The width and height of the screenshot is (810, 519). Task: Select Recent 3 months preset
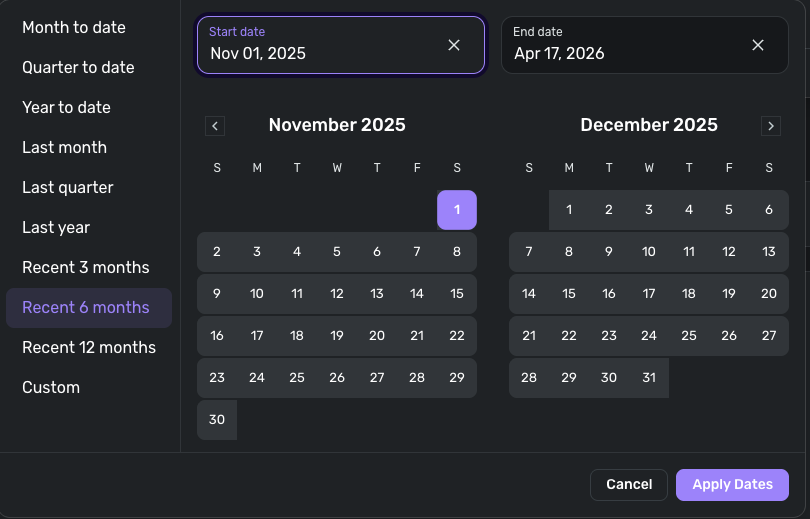tap(86, 267)
